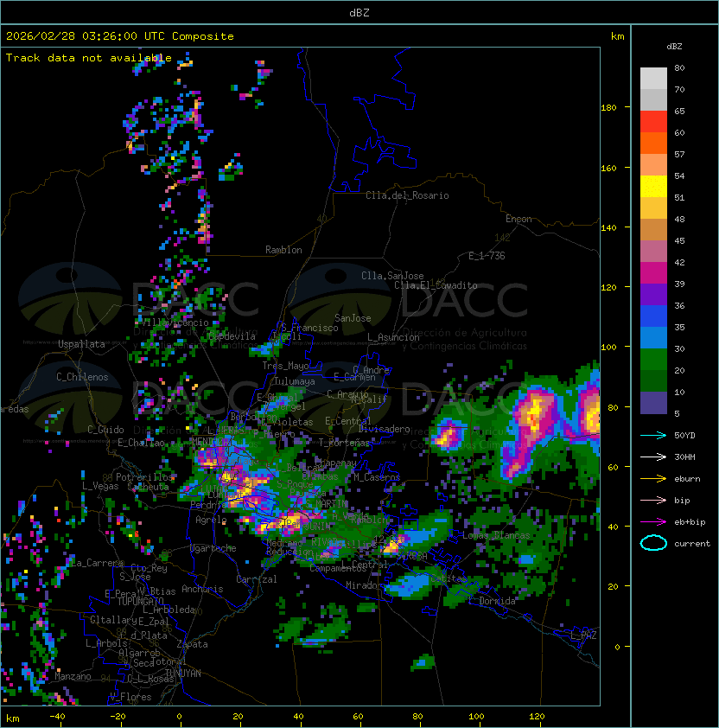The height and width of the screenshot is (728, 719).
Task: Click the 'Uspallata' map label
Action: (81, 344)
